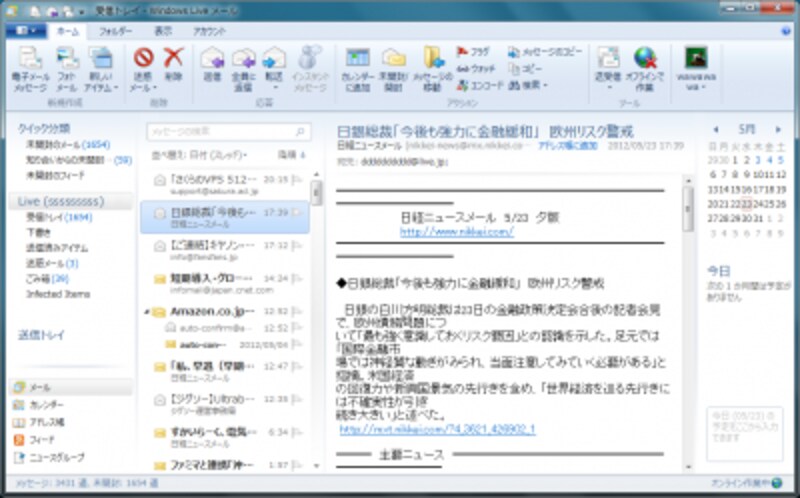Go to next month in calendar
800x498 pixels.
click(778, 130)
